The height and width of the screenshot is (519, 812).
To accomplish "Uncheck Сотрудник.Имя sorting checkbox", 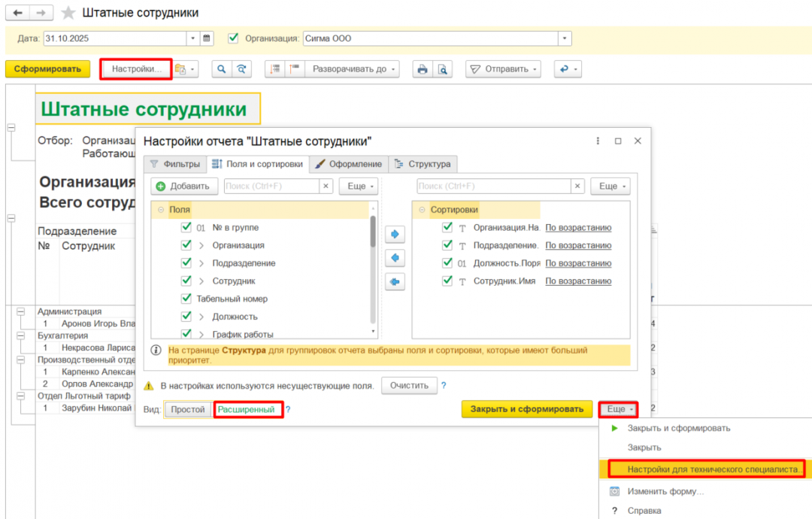I will coord(447,281).
